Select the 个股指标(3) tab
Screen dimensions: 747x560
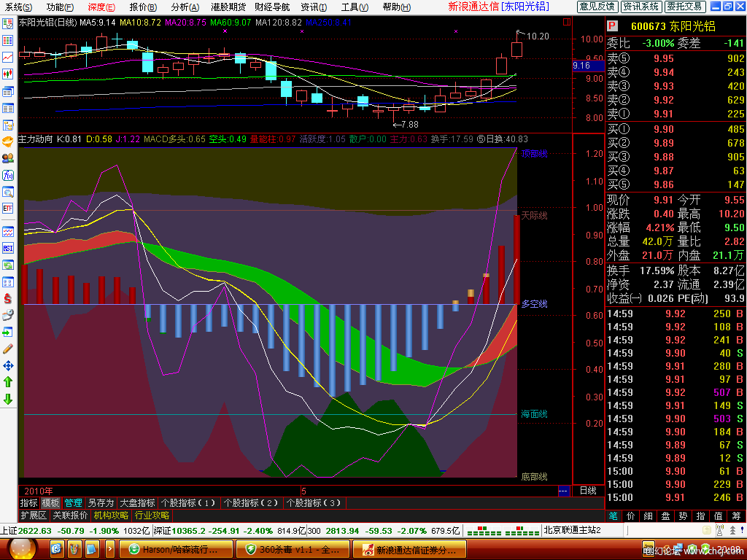click(314, 503)
